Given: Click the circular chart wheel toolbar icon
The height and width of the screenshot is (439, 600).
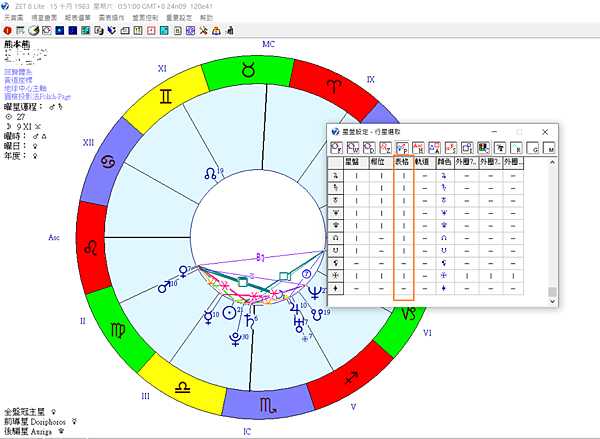Looking at the screenshot, I should (x=47, y=31).
